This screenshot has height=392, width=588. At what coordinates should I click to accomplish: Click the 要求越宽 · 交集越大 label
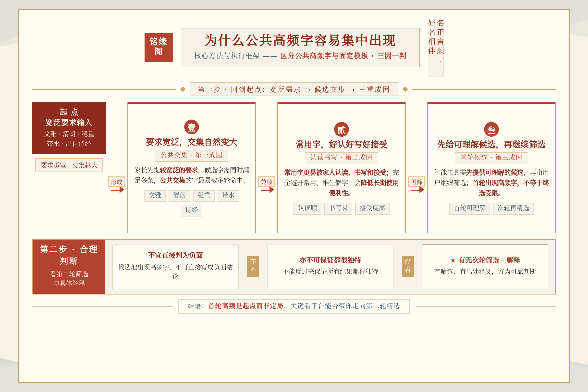(69, 165)
